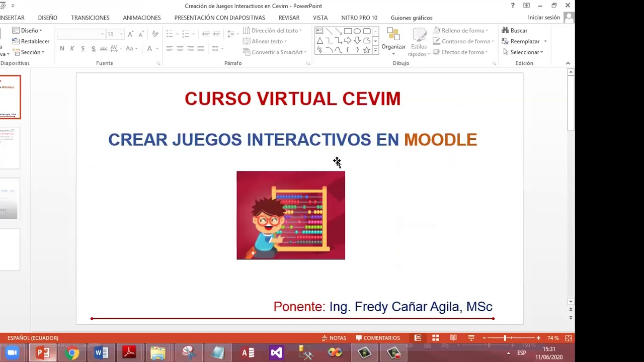The height and width of the screenshot is (362, 644).
Task: Clear all formatting eraser icon
Action: (155, 34)
